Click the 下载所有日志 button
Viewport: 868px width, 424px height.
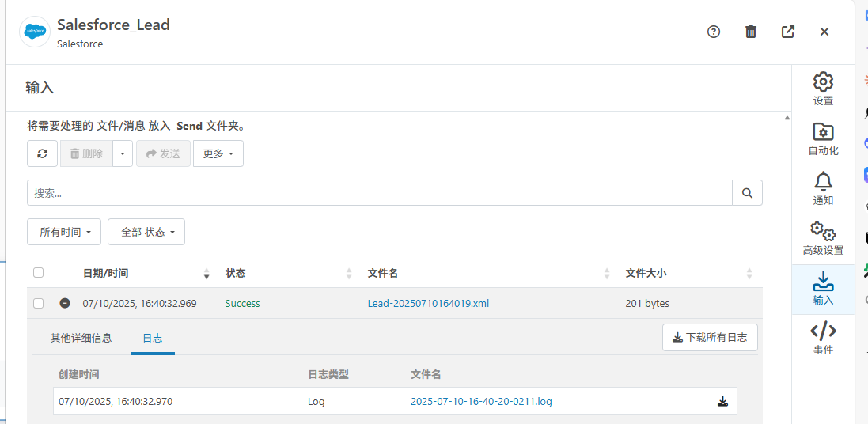pyautogui.click(x=710, y=337)
